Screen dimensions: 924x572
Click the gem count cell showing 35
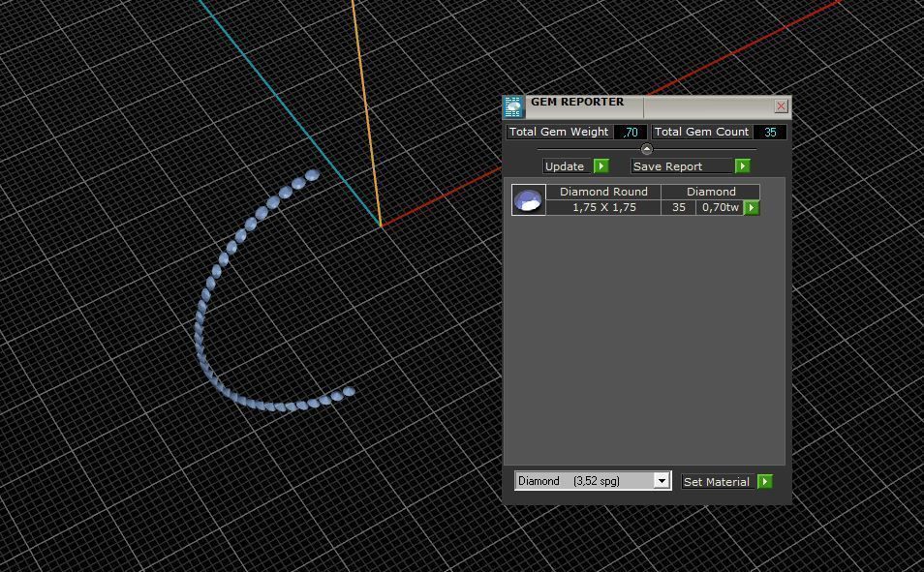679,207
